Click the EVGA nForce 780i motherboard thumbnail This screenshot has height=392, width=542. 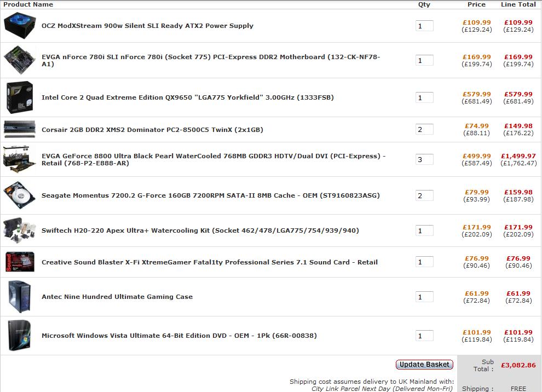[x=20, y=60]
